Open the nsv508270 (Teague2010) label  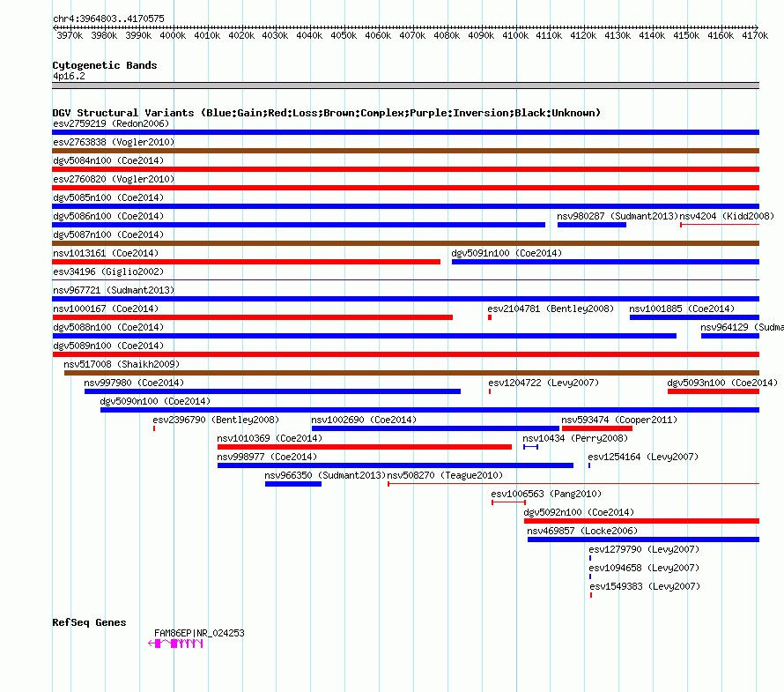click(445, 475)
